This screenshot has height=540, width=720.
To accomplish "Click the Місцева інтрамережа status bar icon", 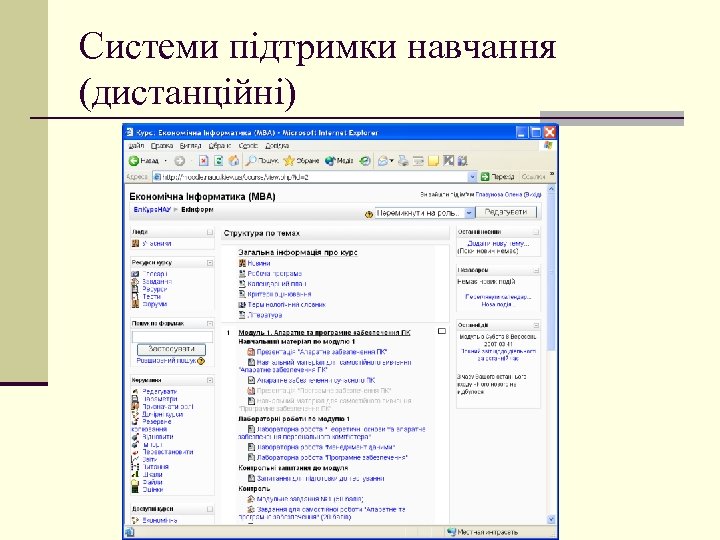I will coord(451,532).
